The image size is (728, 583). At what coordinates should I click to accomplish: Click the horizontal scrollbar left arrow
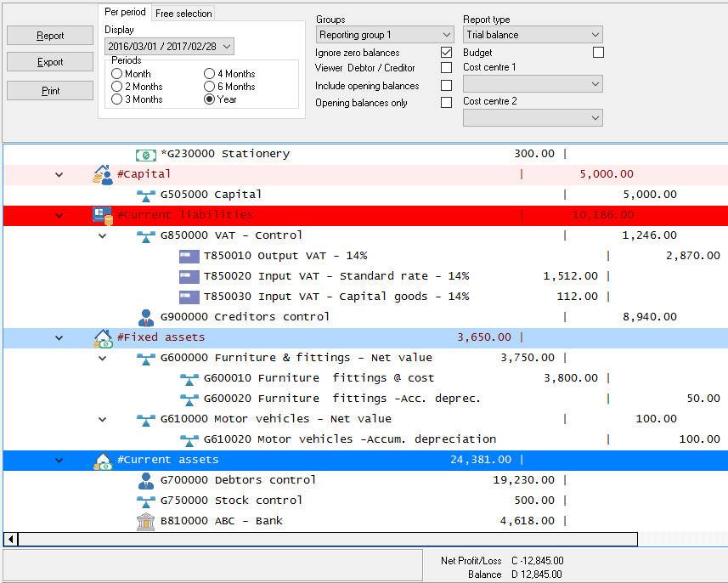pyautogui.click(x=11, y=539)
